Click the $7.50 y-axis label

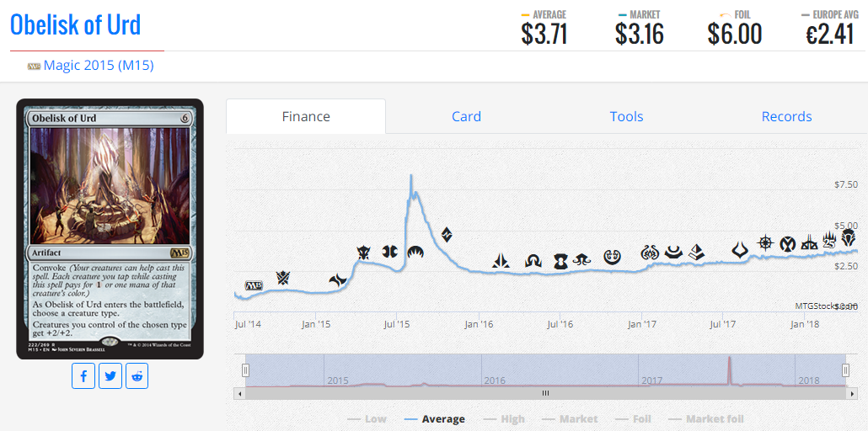(x=846, y=185)
